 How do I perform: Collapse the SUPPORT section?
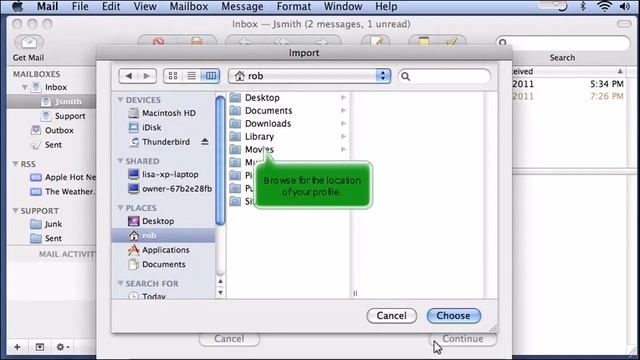coord(15,211)
